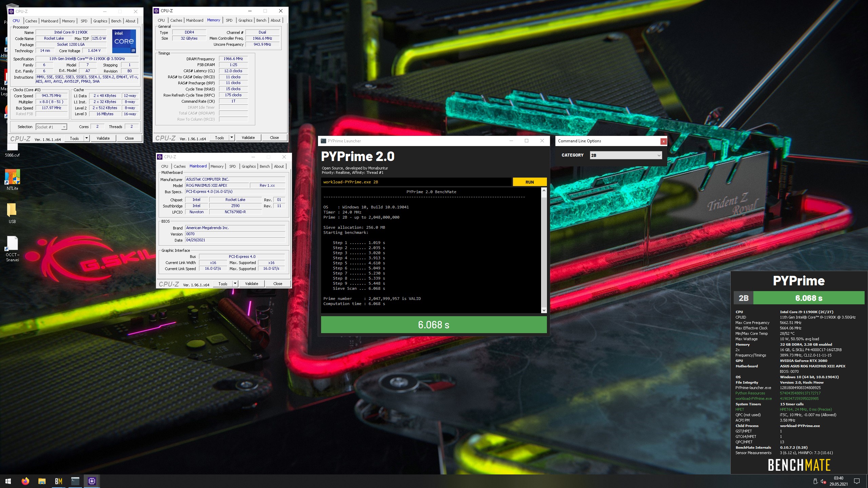The width and height of the screenshot is (868, 488).
Task: Open the USB folder on desktop
Action: [x=12, y=213]
